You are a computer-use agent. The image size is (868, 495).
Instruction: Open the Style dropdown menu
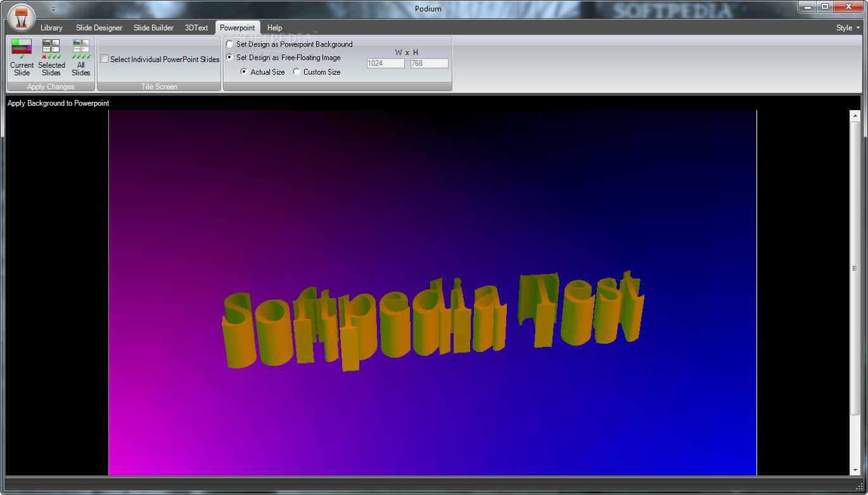click(x=848, y=28)
